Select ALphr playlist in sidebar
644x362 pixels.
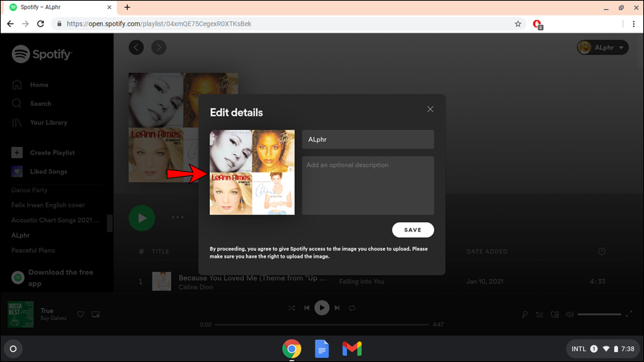(21, 236)
